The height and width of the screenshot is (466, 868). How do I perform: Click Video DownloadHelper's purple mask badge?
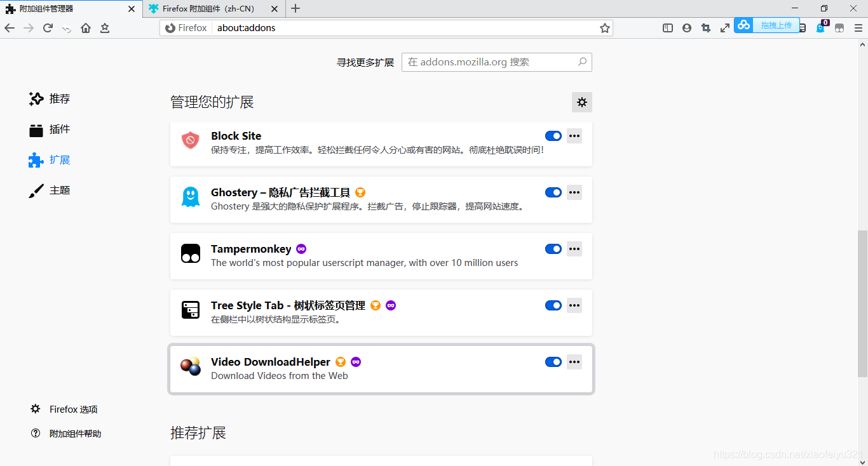(356, 362)
